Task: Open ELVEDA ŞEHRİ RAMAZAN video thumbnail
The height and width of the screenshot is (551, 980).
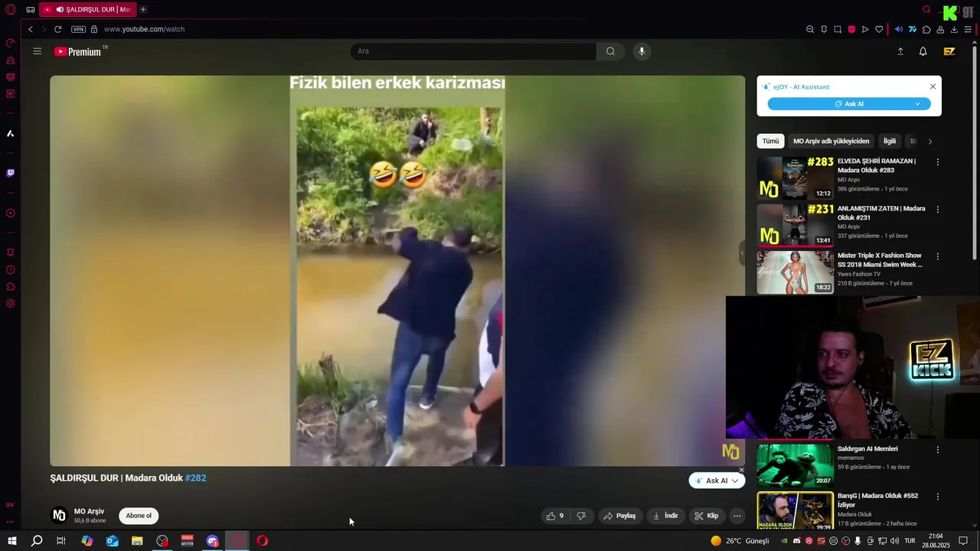Action: (795, 178)
